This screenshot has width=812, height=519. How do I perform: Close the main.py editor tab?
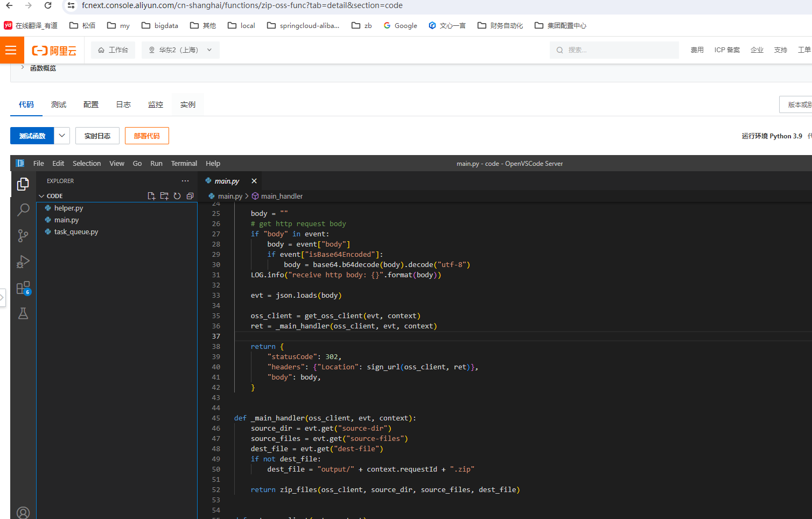pos(254,181)
